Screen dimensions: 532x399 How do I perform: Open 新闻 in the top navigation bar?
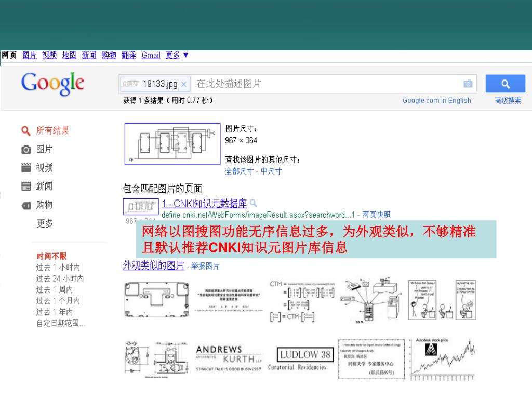89,55
